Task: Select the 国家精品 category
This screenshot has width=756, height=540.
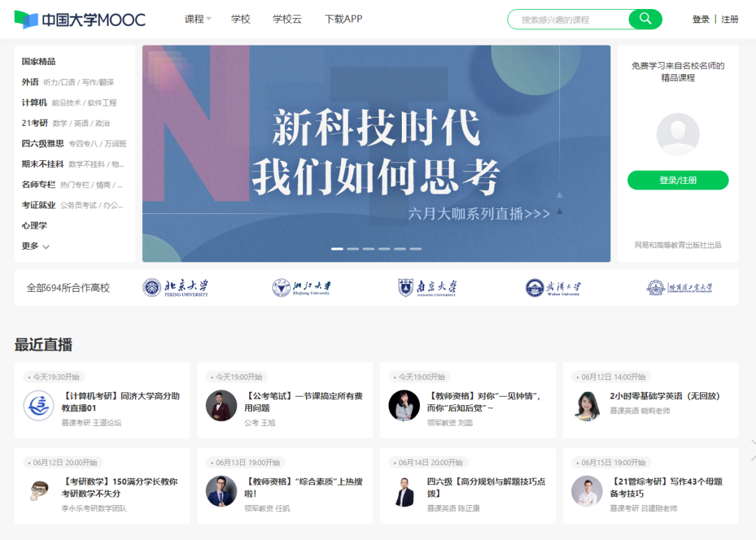Action: tap(38, 62)
